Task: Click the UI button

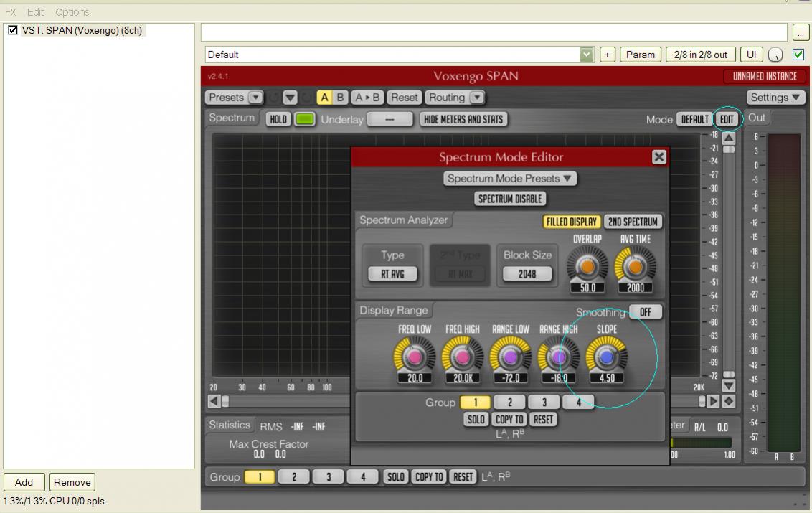Action: [752, 55]
